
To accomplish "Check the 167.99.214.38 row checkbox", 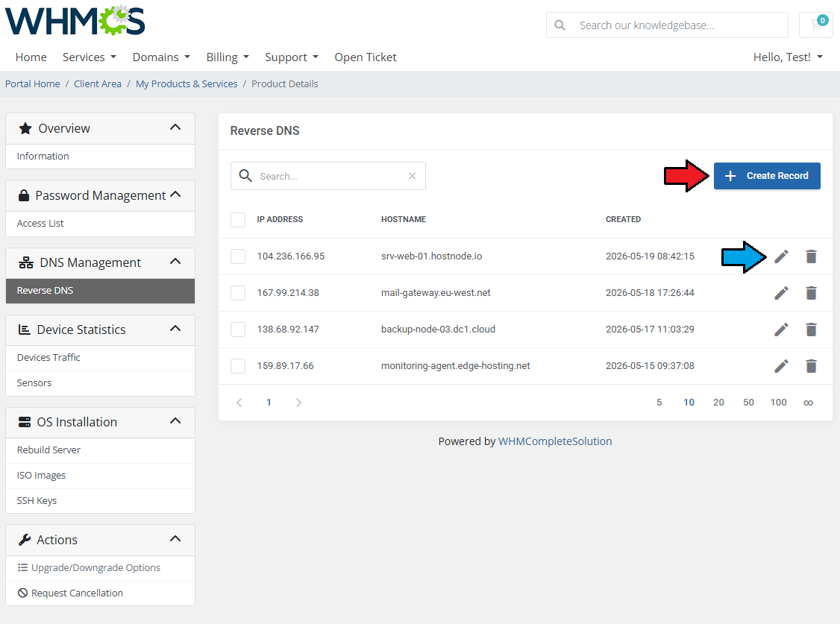I will pos(238,293).
